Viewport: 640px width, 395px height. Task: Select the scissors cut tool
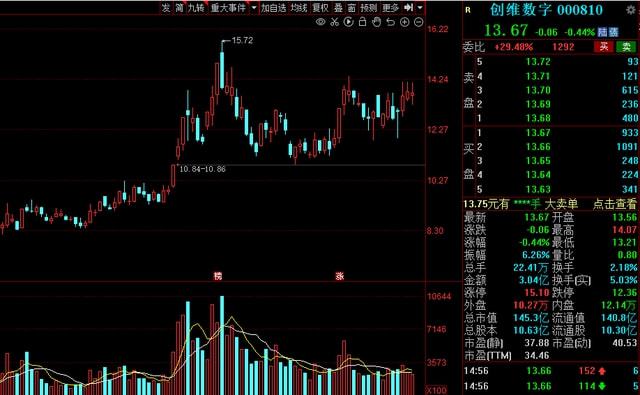point(335,22)
